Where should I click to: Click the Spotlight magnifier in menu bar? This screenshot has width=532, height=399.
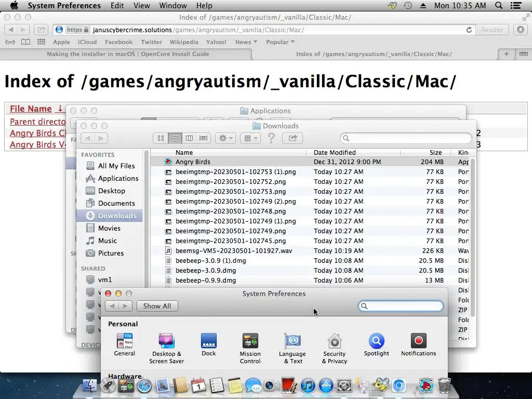coord(498,5)
